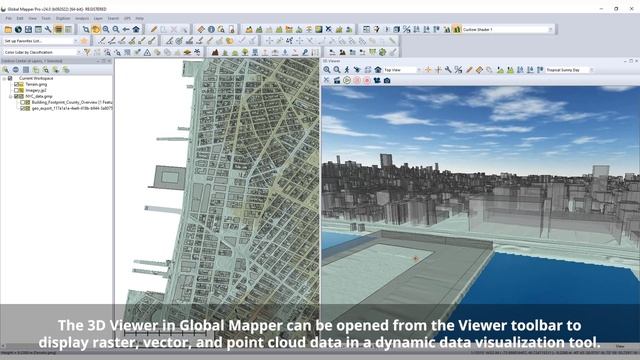Uncheck the Terrain.gmg layer checkbox

16,84
